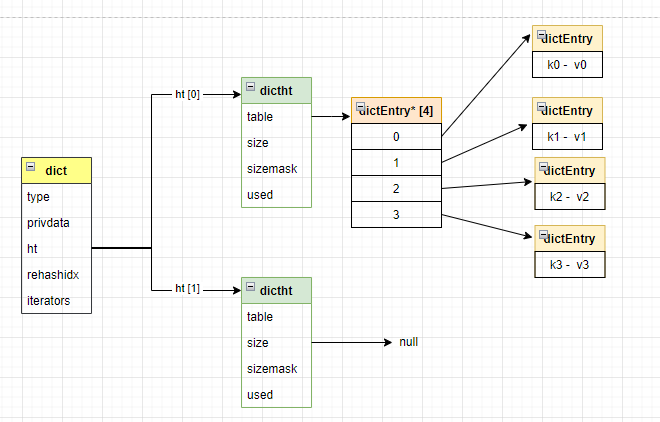This screenshot has width=660, height=422.
Task: Collapse the dictEntry holding k0 - v0
Action: click(x=540, y=36)
